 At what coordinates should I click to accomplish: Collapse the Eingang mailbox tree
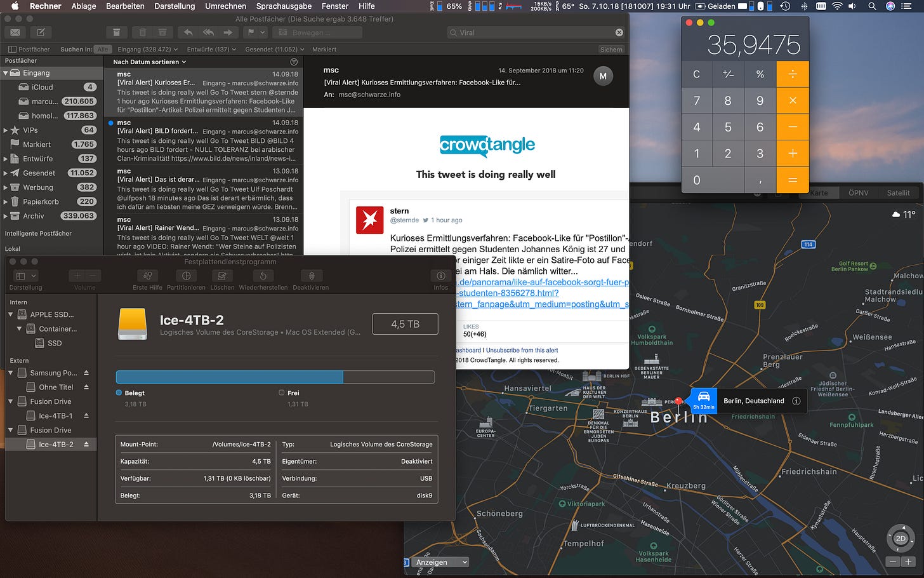6,73
